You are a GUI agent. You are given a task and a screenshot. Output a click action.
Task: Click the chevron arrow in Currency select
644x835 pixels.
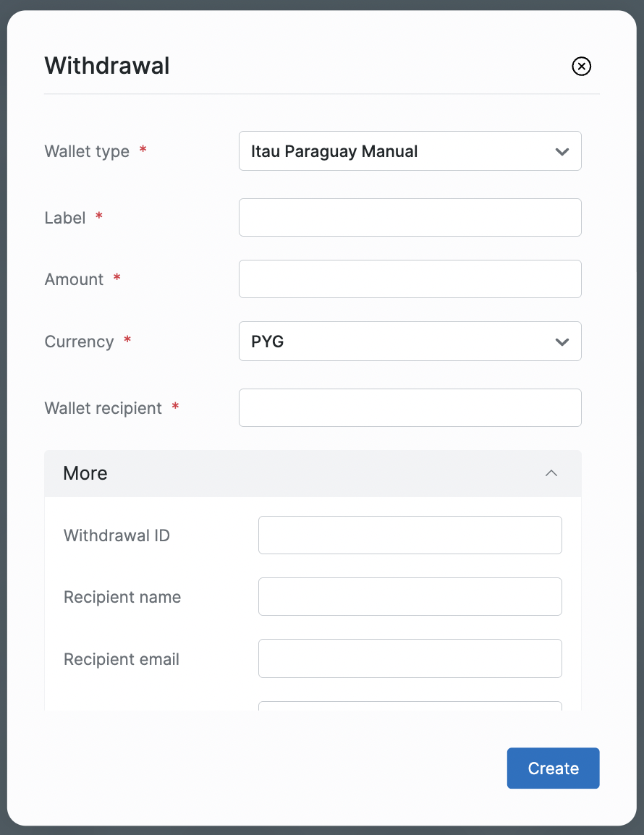click(562, 342)
